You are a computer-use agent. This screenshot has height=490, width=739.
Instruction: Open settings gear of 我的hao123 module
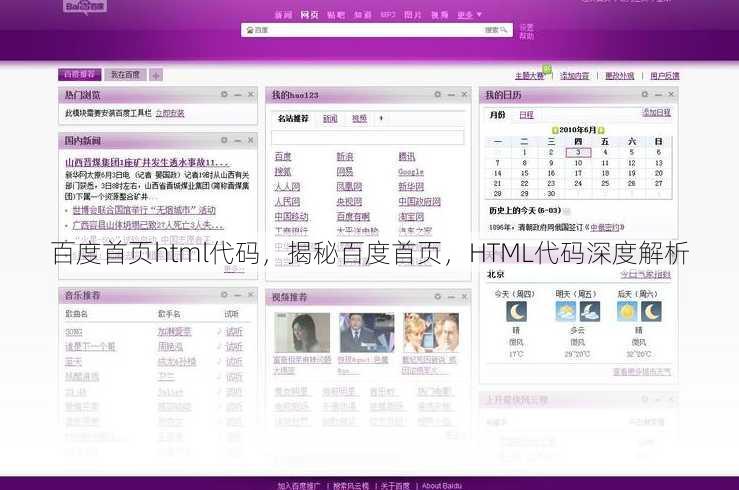pyautogui.click(x=438, y=94)
